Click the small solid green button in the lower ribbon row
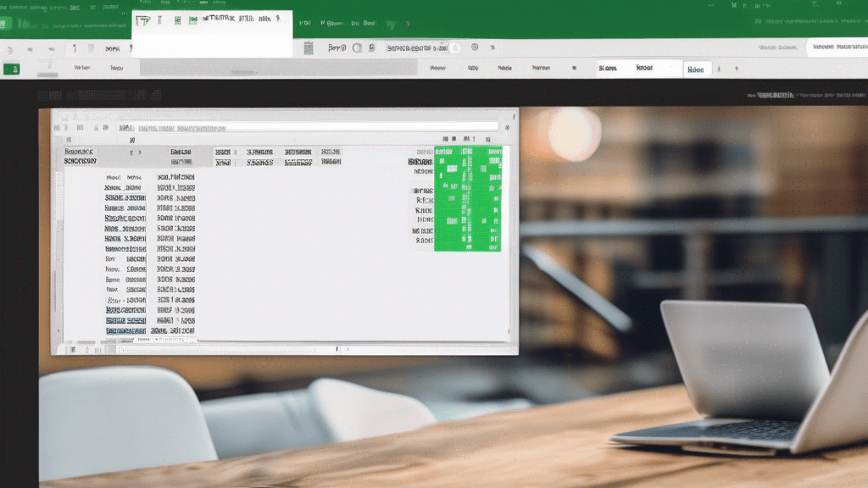868x488 pixels. pyautogui.click(x=12, y=69)
